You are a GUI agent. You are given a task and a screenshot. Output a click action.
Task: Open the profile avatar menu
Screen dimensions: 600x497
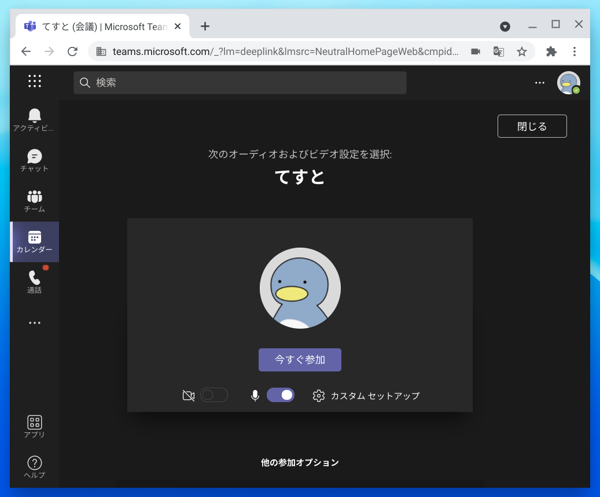pos(568,83)
